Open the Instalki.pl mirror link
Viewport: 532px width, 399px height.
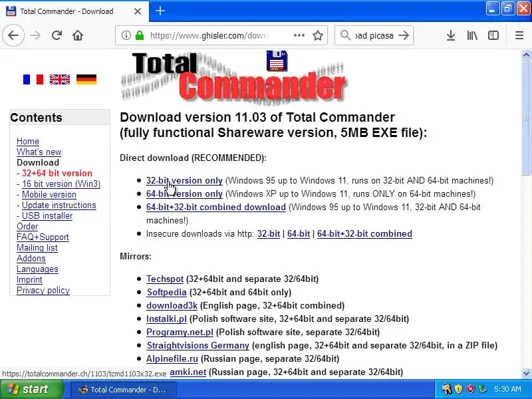(x=167, y=319)
